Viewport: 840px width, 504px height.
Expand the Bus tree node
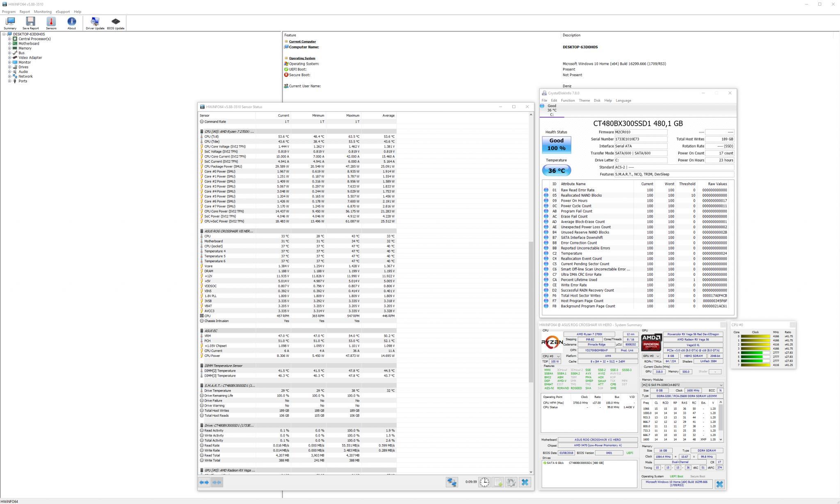coord(9,53)
